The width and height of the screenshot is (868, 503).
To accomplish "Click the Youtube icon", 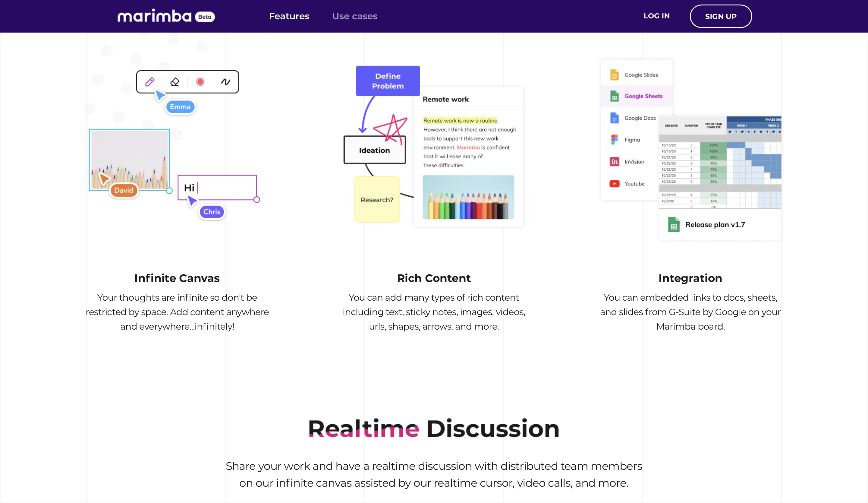I will click(614, 184).
